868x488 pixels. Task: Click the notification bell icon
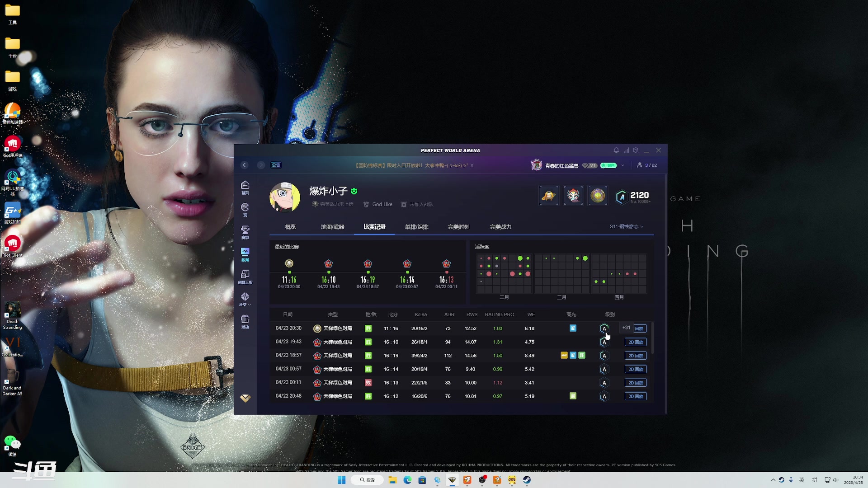pos(616,150)
